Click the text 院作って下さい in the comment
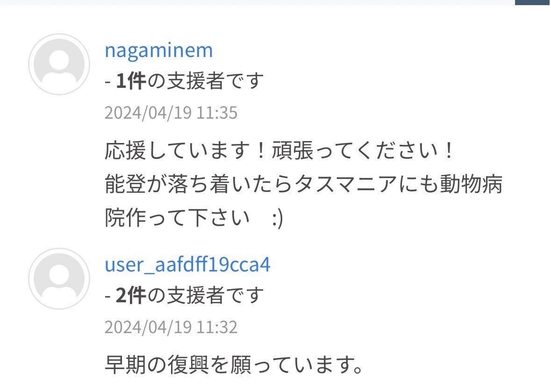This screenshot has height=392, width=551. pos(177,217)
